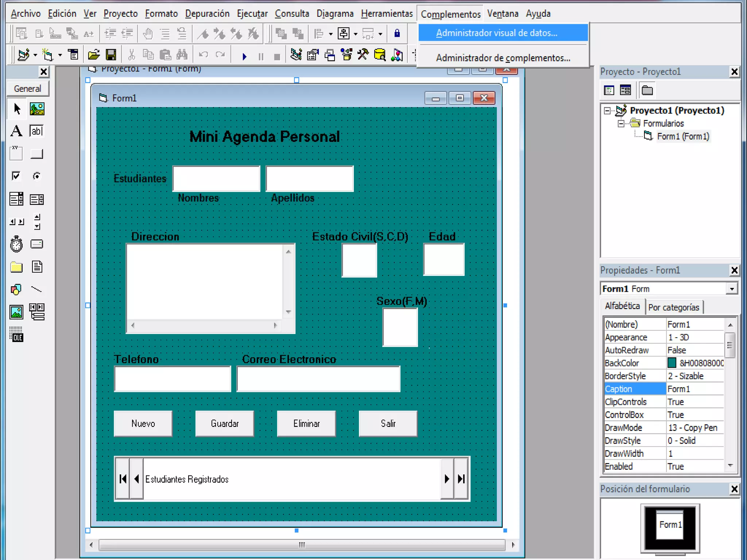Collapse the Formularios folder node
747x560 pixels.
coord(620,124)
